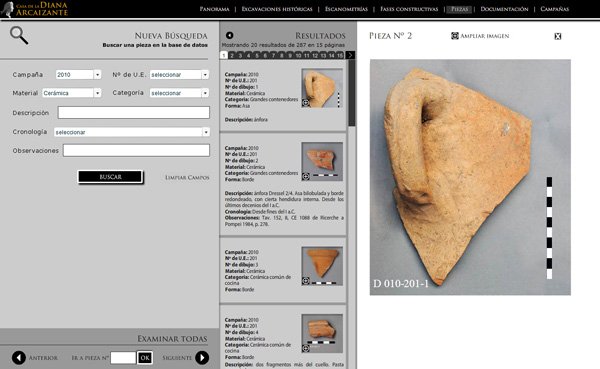Open the Campaña dropdown showing 2010
600x369 pixels.
point(78,75)
